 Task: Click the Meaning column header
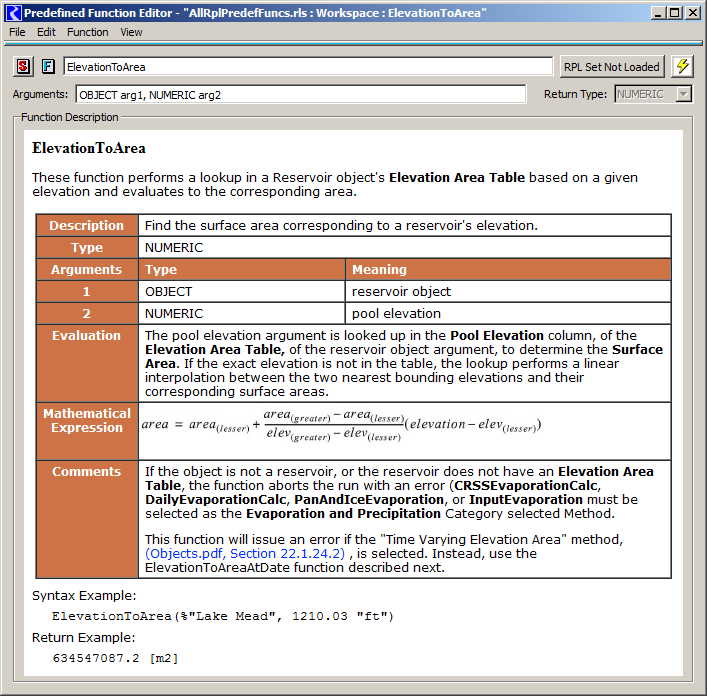[508, 270]
